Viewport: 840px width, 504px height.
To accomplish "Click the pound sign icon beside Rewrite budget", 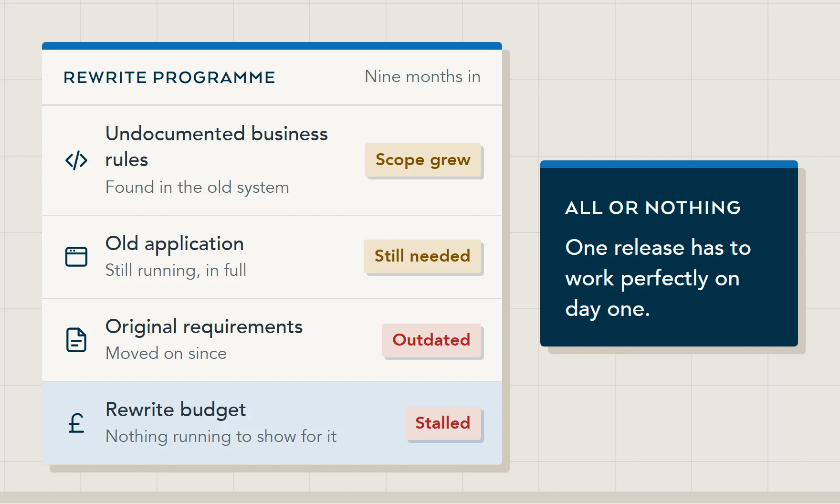I will pos(76,423).
